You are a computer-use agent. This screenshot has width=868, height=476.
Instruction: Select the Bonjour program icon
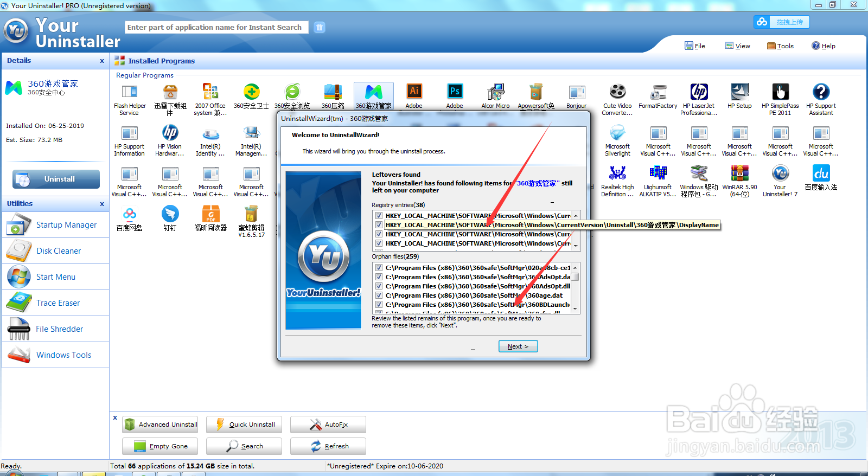(x=577, y=92)
